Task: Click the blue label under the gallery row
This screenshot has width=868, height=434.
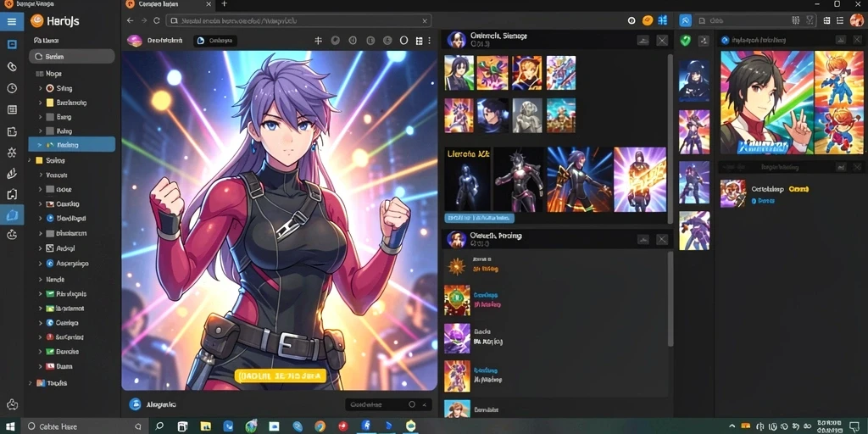Action: click(471, 218)
